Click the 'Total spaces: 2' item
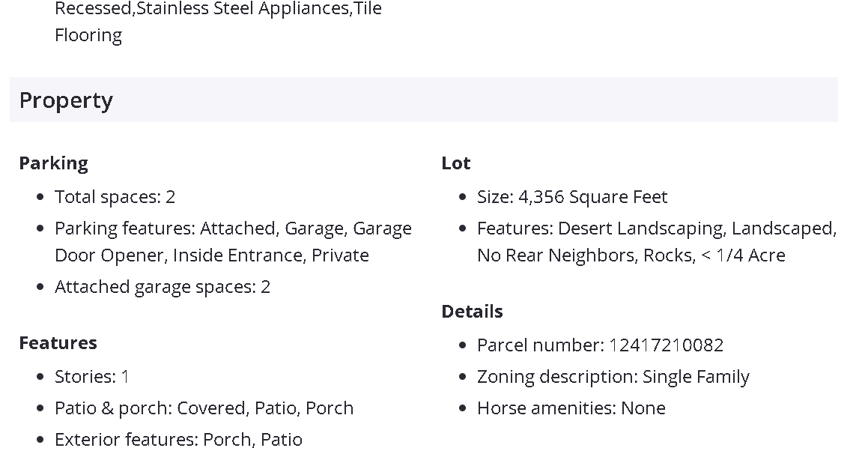 (115, 197)
